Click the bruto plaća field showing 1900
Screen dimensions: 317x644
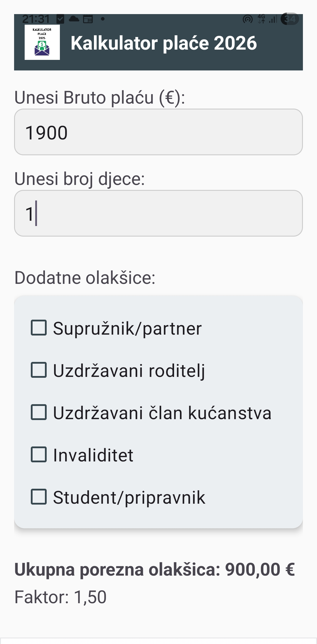158,132
